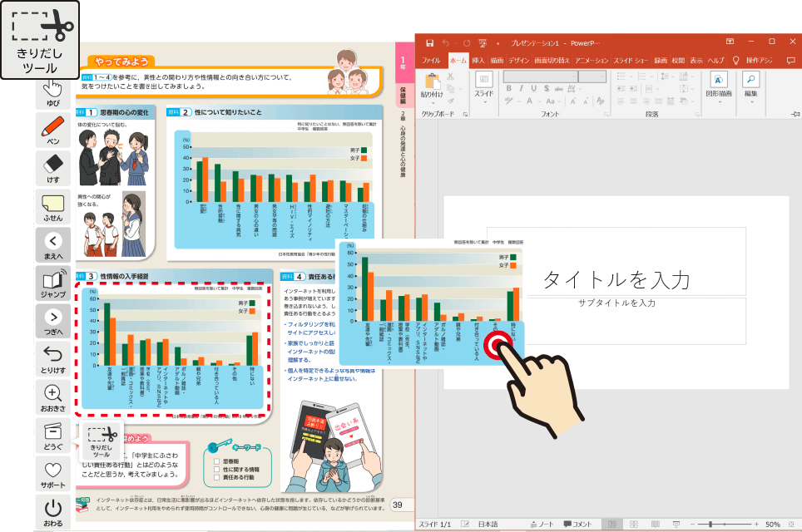Select the ゆび finger tool
The height and width of the screenshot is (532, 802).
click(x=53, y=94)
